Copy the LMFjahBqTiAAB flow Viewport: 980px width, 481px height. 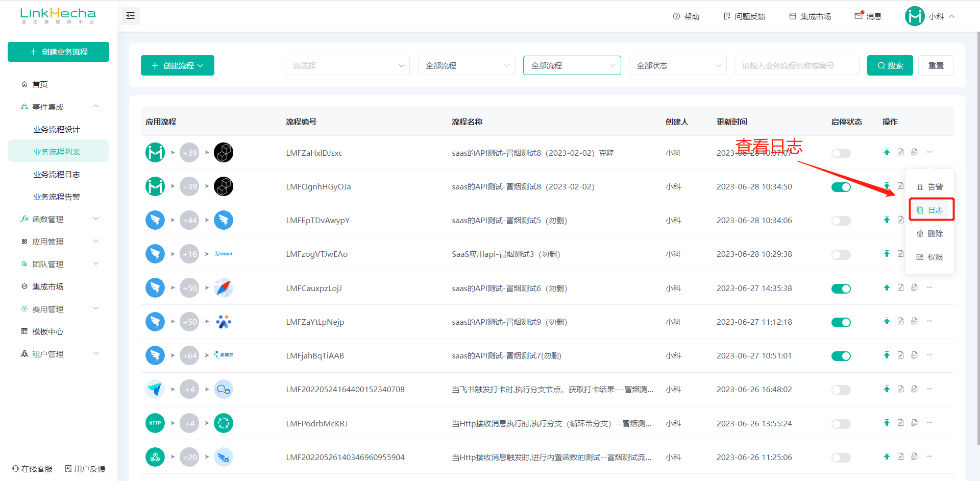(914, 355)
